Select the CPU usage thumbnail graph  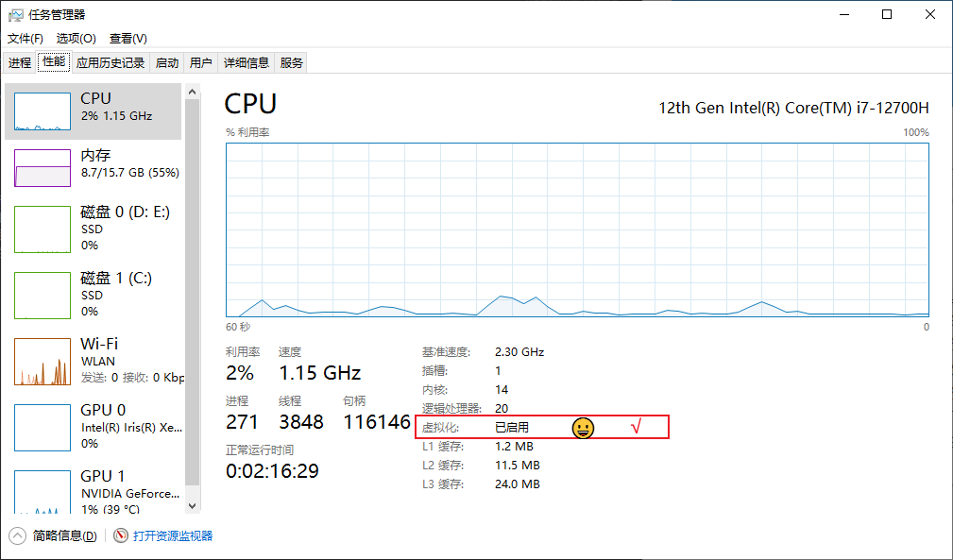pyautogui.click(x=43, y=111)
